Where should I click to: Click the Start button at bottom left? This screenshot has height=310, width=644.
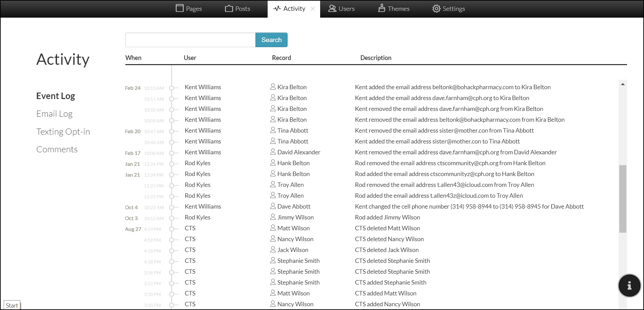(x=12, y=305)
